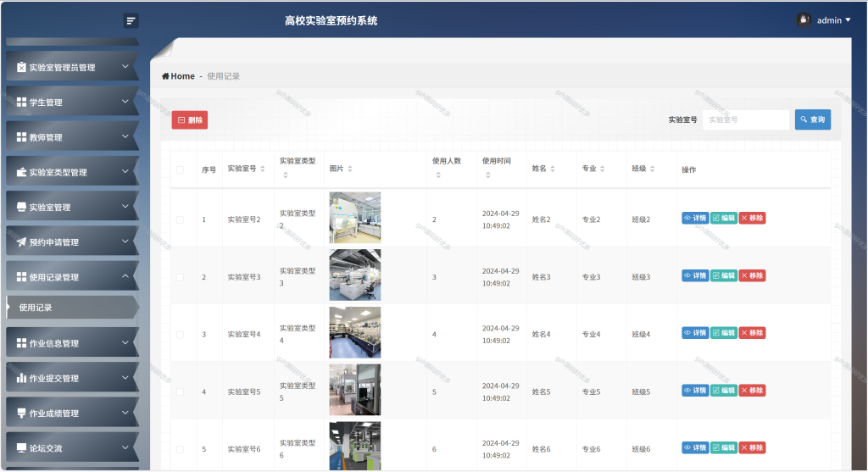This screenshot has width=868, height=472.
Task: Sort table by 实验室类型 column arrows
Action: (286, 175)
